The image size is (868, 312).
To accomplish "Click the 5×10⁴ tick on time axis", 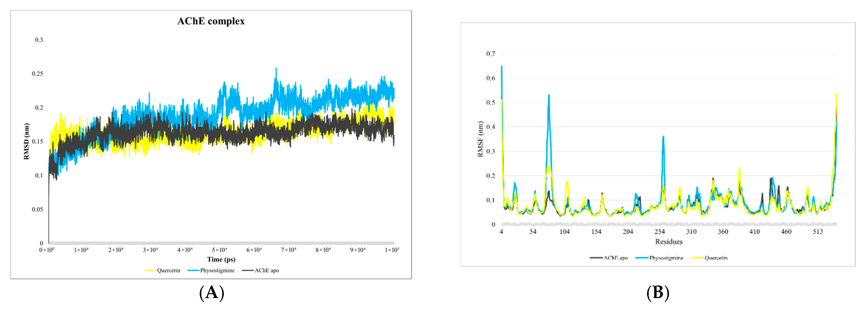I will point(219,250).
